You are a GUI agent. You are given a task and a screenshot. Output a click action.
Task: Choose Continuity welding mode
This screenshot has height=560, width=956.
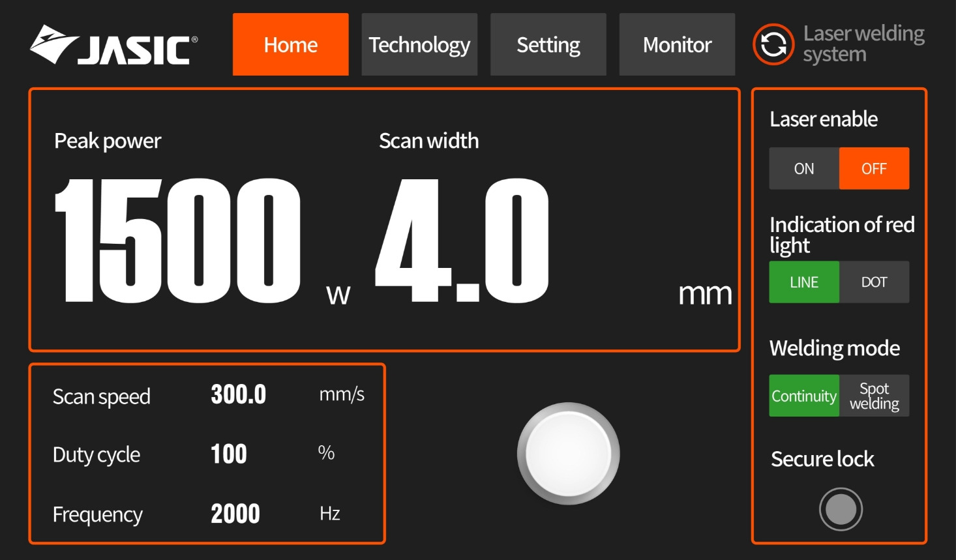coord(804,396)
